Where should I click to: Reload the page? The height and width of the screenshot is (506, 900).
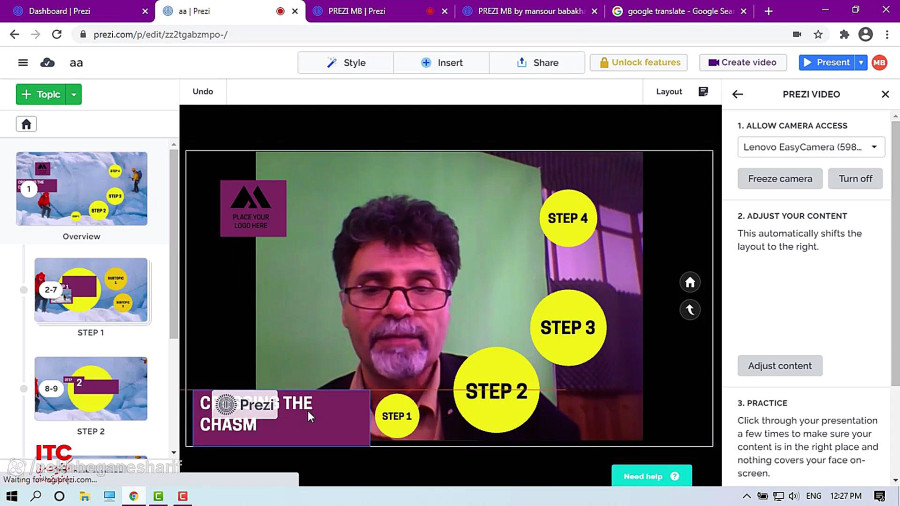[56, 34]
